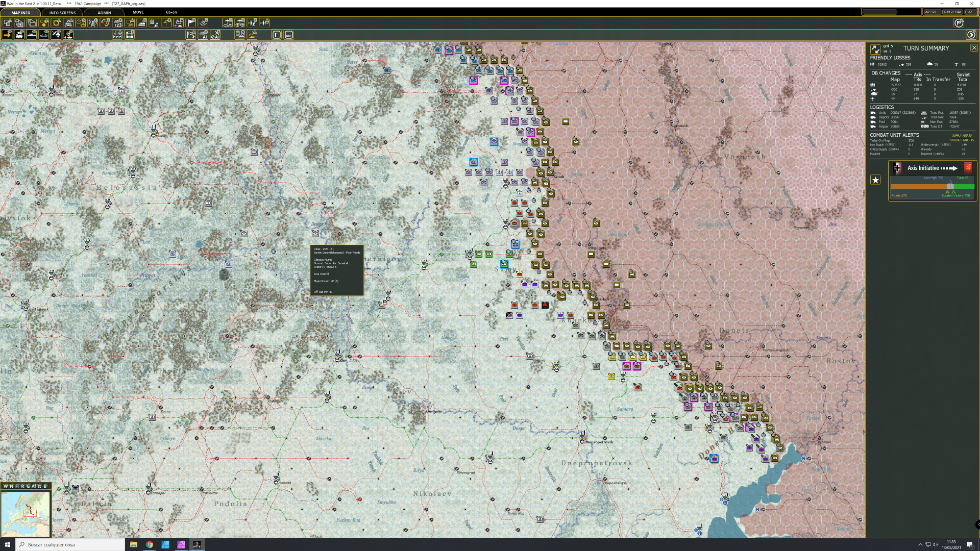Click the build unit formation icon

117,35
